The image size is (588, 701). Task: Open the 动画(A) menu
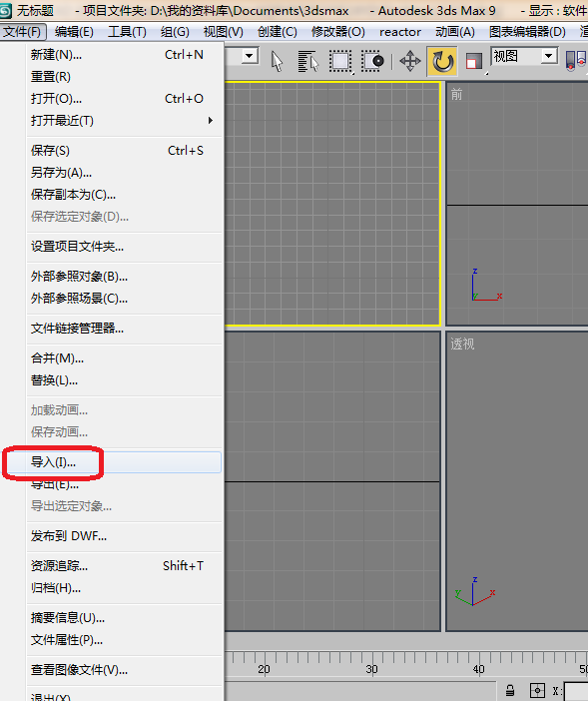point(455,32)
